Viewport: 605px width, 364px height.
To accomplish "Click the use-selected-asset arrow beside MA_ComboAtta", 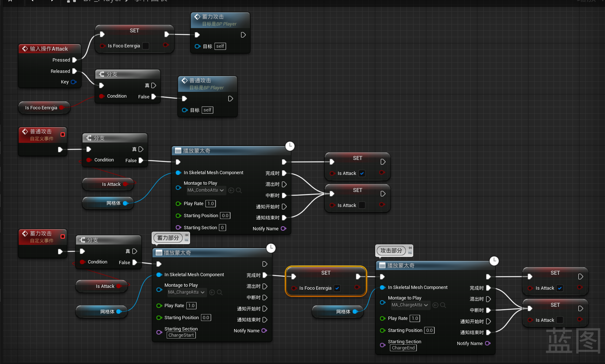I will pyautogui.click(x=231, y=190).
